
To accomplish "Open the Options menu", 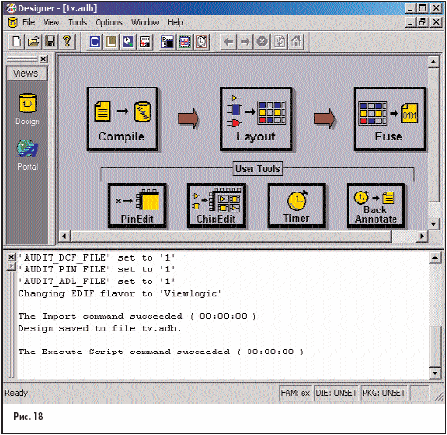I will coord(109,22).
